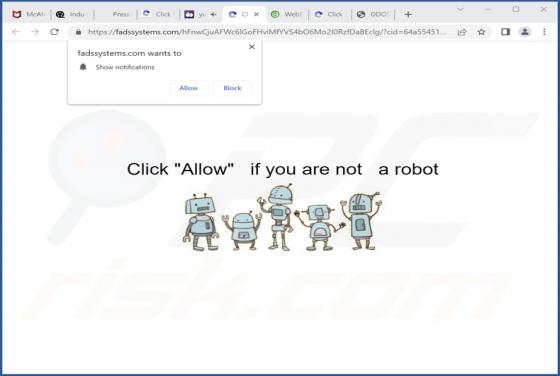The height and width of the screenshot is (376, 560).
Task: Open the user profile menu
Action: (525, 32)
